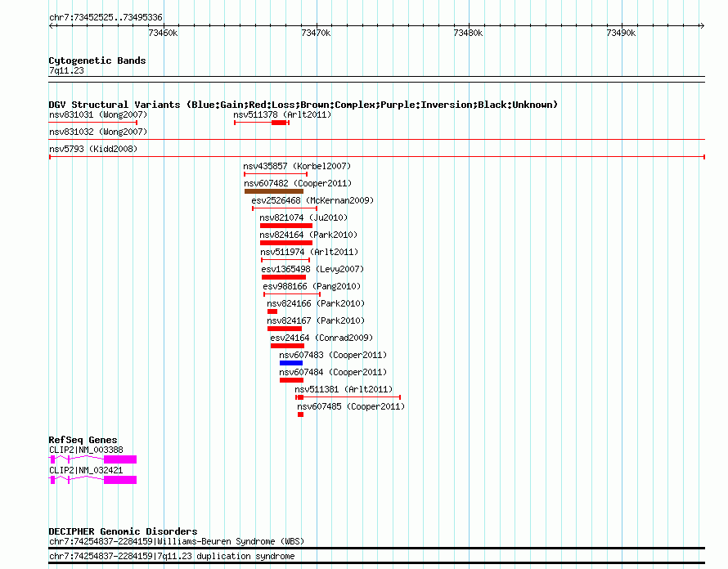The width and height of the screenshot is (728, 569).
Task: Open nsv511381 (Arlt2011) label
Action: [x=344, y=389]
